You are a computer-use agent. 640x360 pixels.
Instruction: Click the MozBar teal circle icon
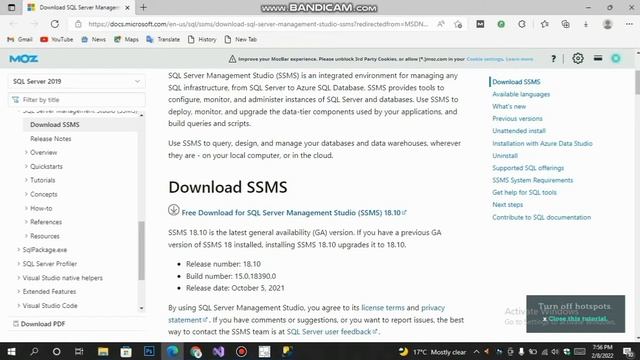pos(616,58)
